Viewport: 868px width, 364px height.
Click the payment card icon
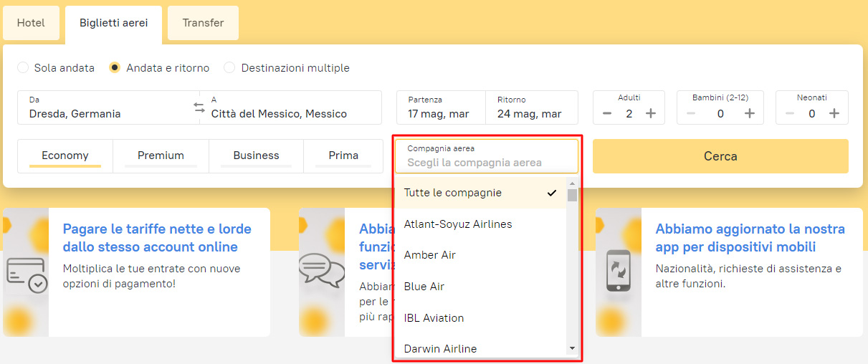pos(27,272)
